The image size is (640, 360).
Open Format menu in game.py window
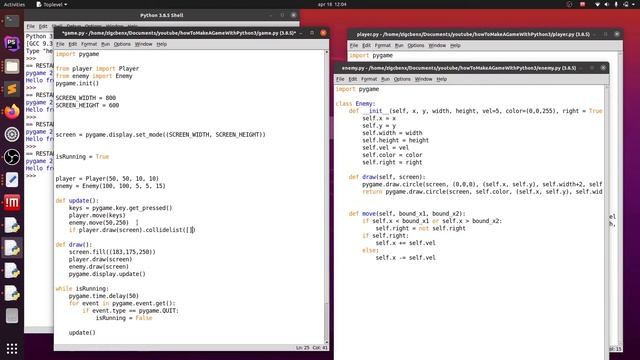pos(89,44)
